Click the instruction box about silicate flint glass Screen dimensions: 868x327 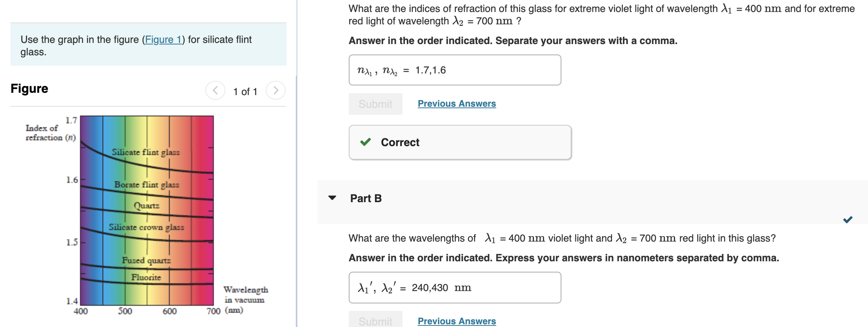click(x=149, y=44)
